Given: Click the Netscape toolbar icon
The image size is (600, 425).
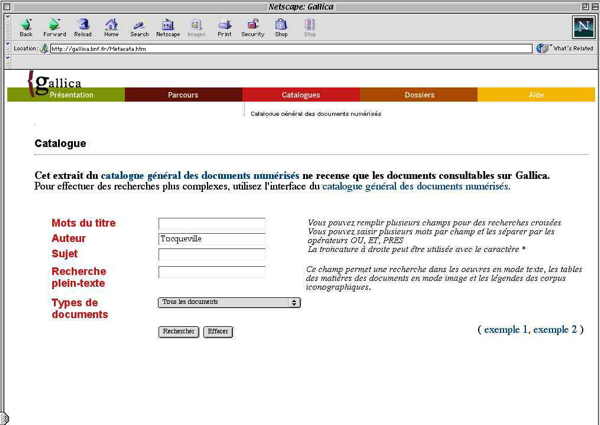Looking at the screenshot, I should pyautogui.click(x=168, y=28).
